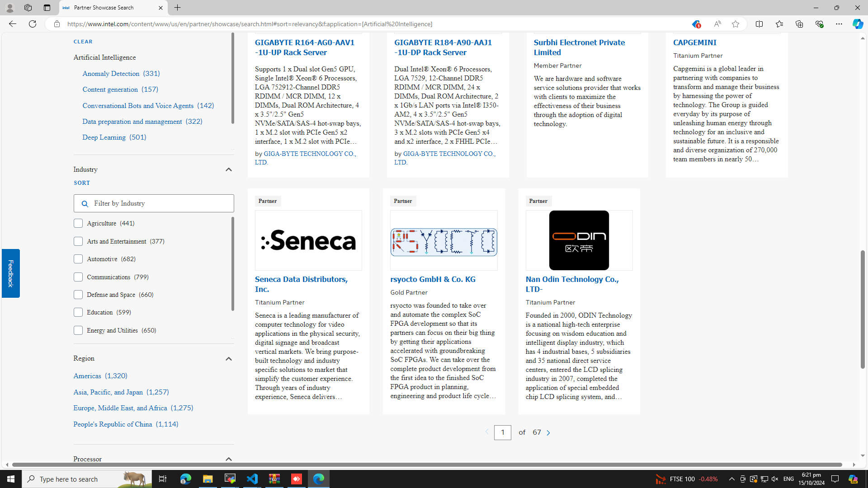Go to next results page arrow

[548, 432]
